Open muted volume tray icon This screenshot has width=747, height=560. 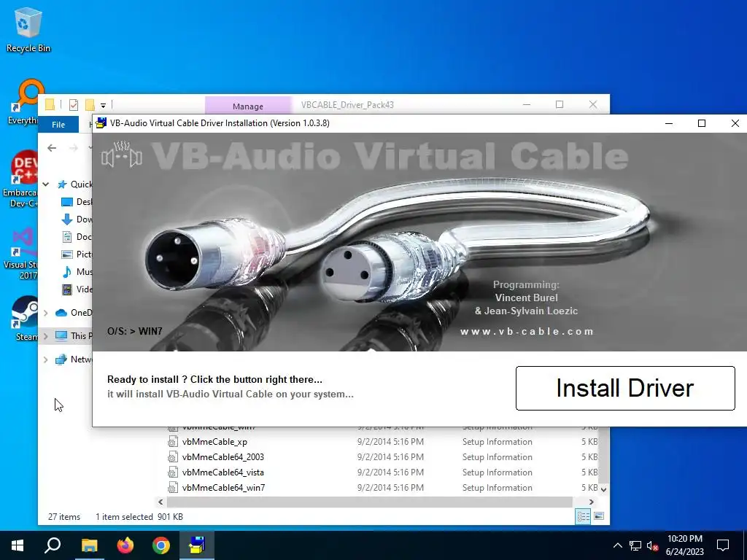click(653, 545)
